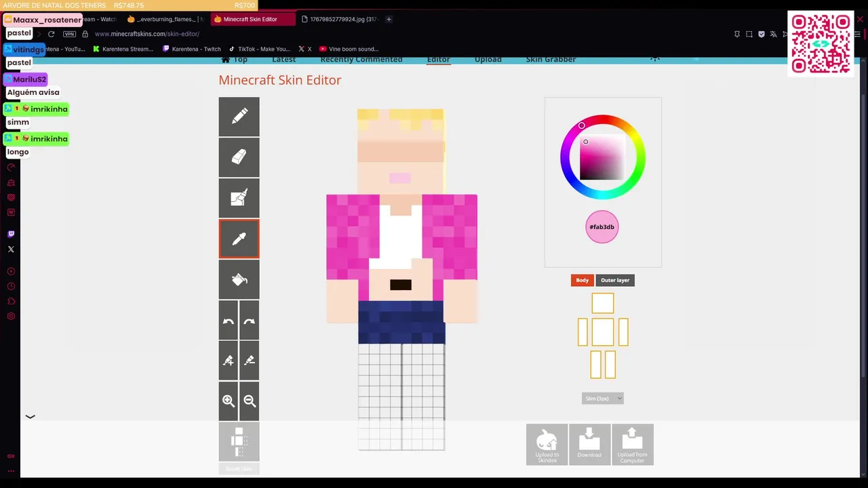Click the site lock icon
The image size is (868, 488).
coord(85,34)
